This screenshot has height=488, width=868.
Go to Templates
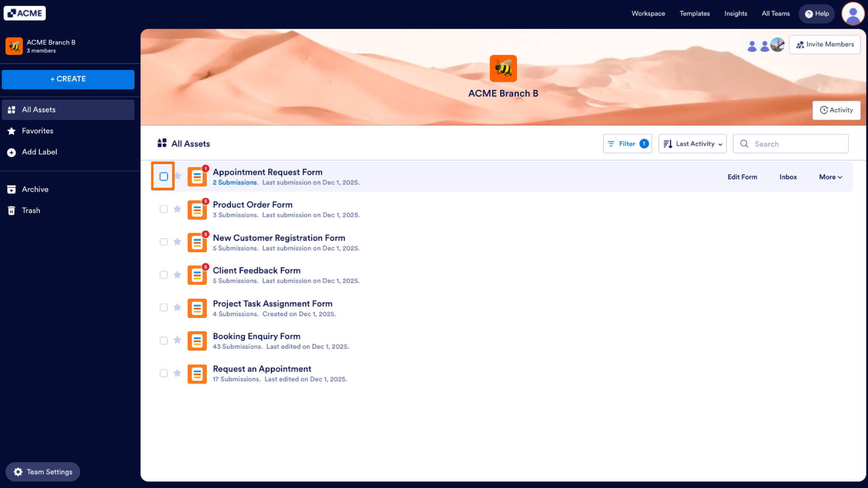694,14
